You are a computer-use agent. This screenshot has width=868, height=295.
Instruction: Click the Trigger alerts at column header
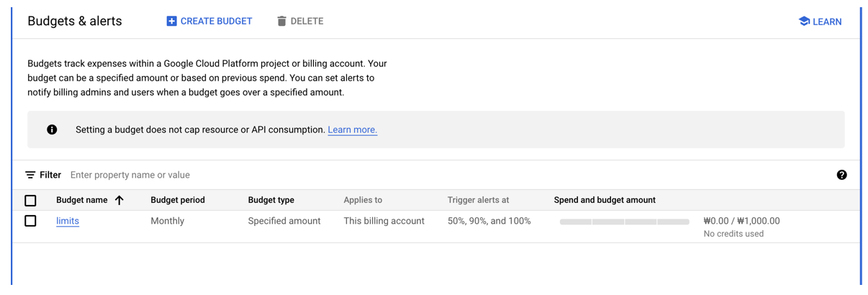(479, 200)
